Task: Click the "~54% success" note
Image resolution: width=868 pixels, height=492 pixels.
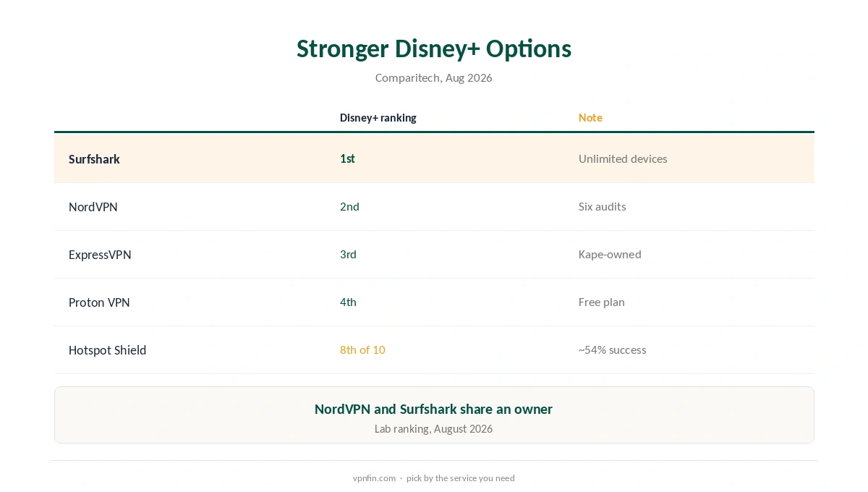Action: pos(613,349)
